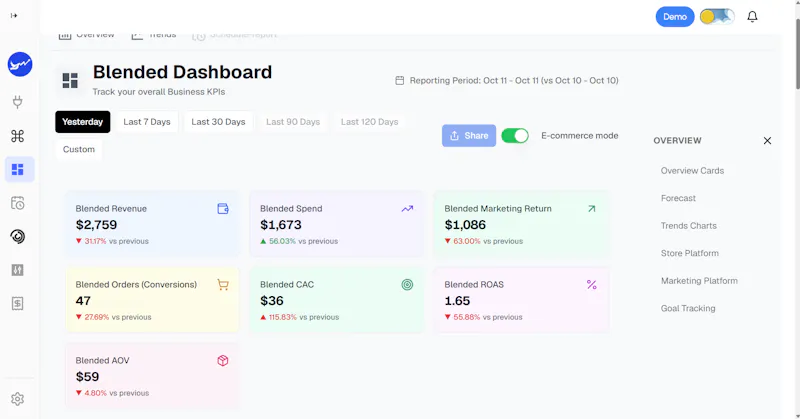Select the Last 90 Days range
This screenshot has width=800, height=419.
293,122
